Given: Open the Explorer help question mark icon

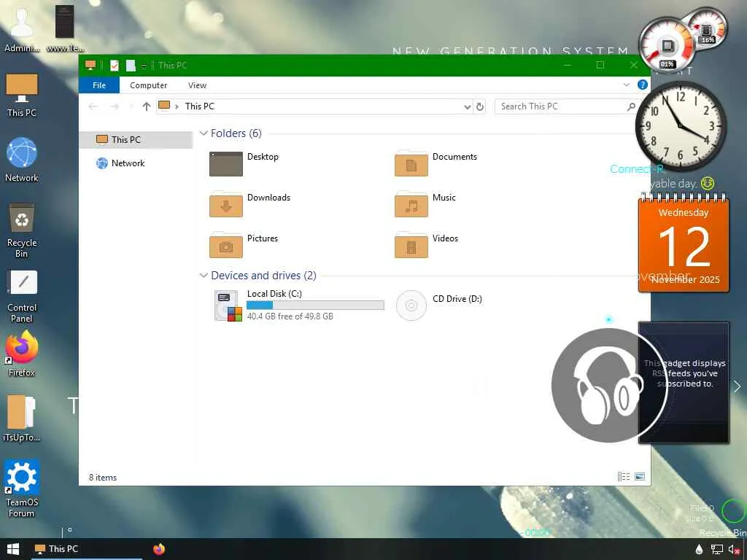Looking at the screenshot, I should pyautogui.click(x=642, y=85).
